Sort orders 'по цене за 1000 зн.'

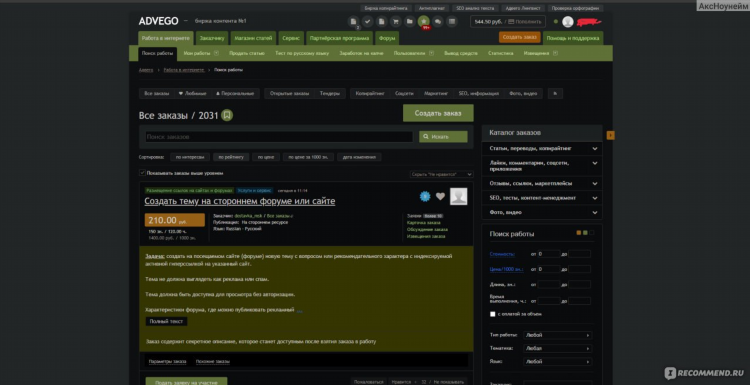[309, 157]
